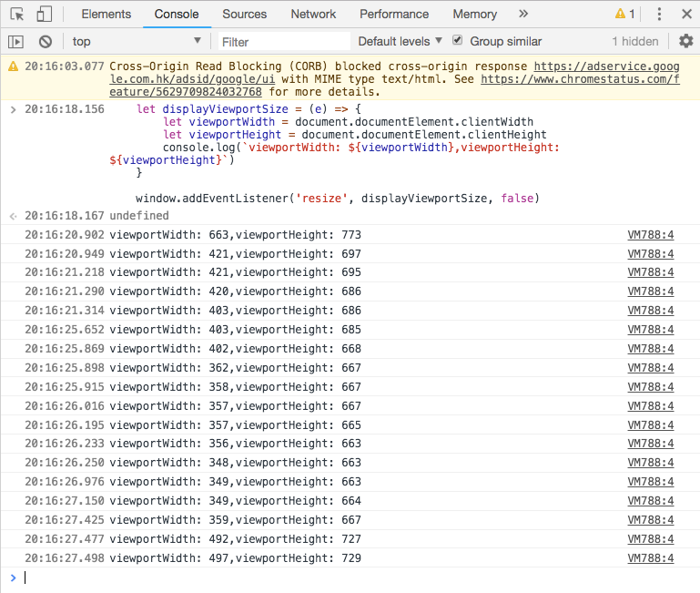Open VM788:4 link for 20:16:25.915 log
The height and width of the screenshot is (593, 700).
pos(651,387)
